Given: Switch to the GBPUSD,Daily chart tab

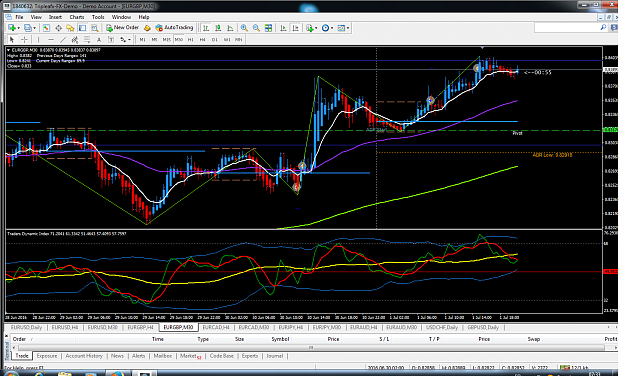Looking at the screenshot, I should (x=483, y=327).
